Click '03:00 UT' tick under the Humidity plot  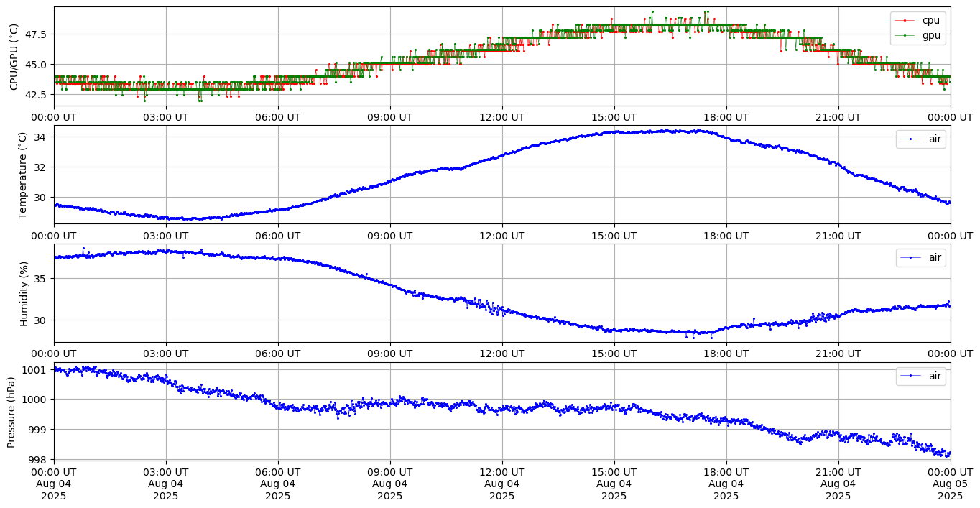pos(166,354)
